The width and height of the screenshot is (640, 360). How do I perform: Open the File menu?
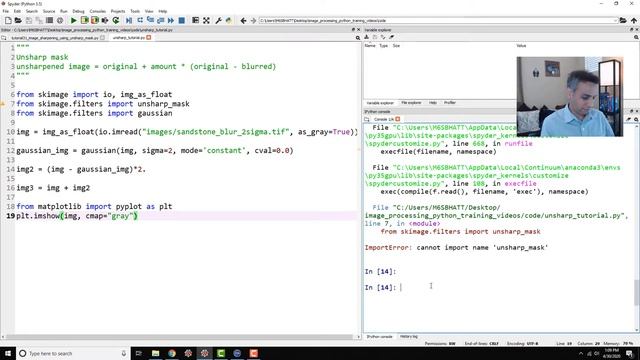(6, 11)
